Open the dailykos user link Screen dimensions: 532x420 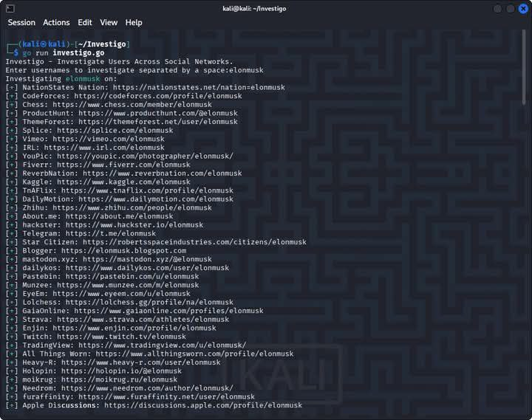pos(147,268)
